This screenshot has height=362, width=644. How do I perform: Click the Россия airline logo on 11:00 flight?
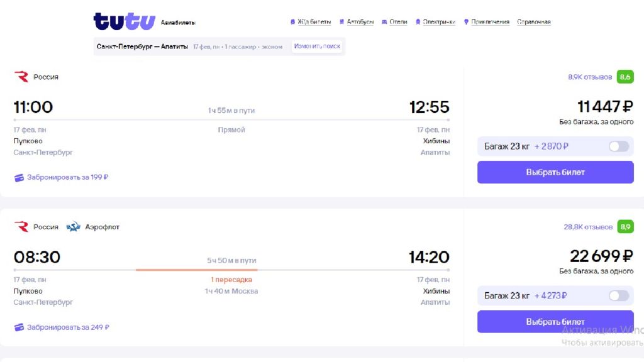tap(21, 77)
